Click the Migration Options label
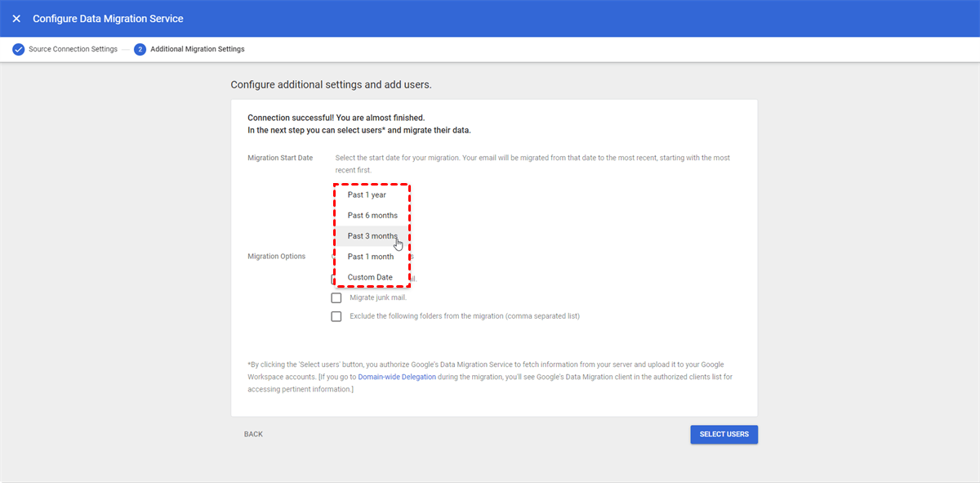Viewport: 980px width, 483px height. tap(276, 257)
